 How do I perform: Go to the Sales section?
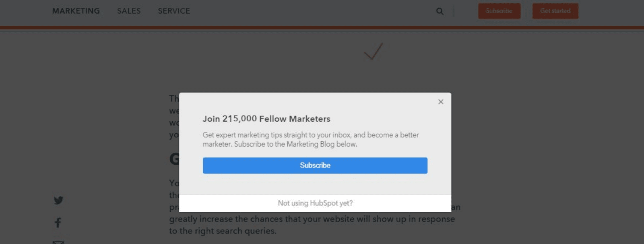[x=129, y=11]
